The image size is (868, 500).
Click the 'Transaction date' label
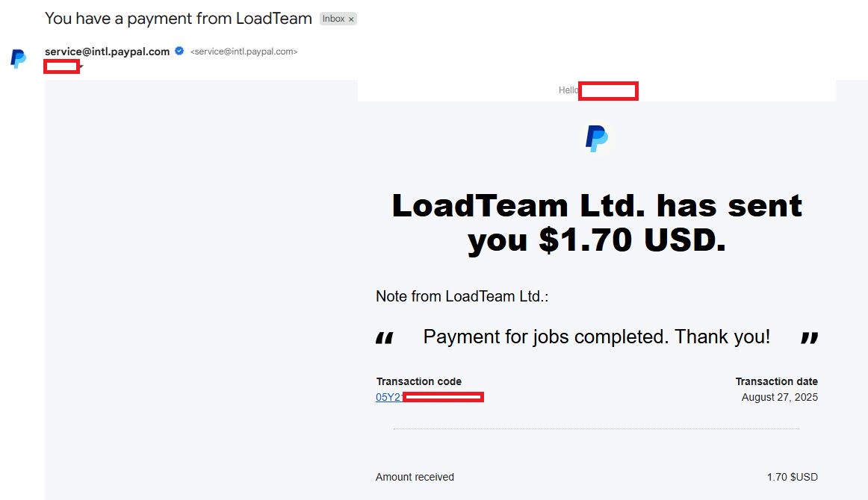point(776,381)
